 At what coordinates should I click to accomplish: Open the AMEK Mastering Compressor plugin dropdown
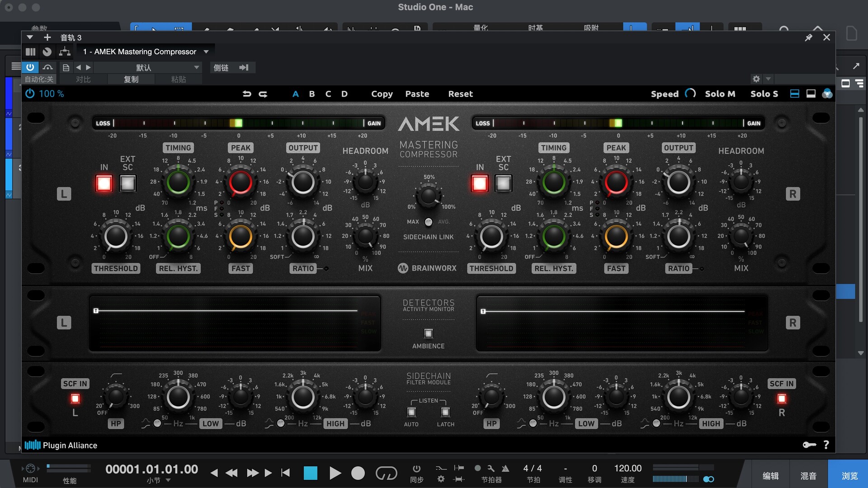206,52
